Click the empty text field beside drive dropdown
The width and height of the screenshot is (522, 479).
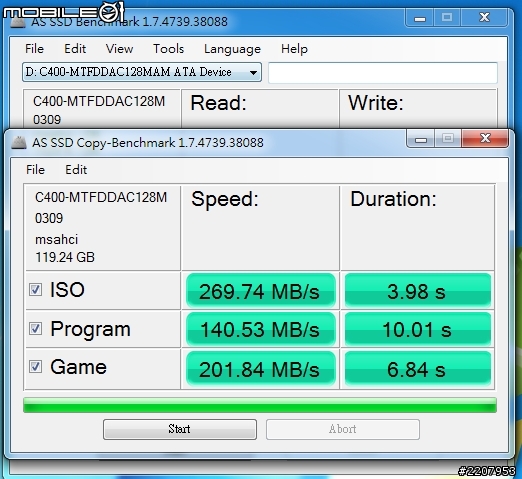click(383, 72)
